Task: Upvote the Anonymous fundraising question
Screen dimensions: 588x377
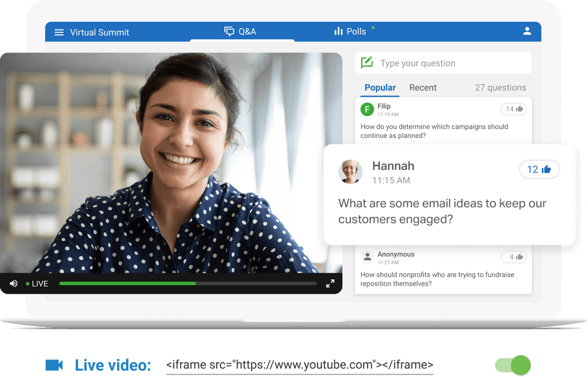Action: point(514,256)
